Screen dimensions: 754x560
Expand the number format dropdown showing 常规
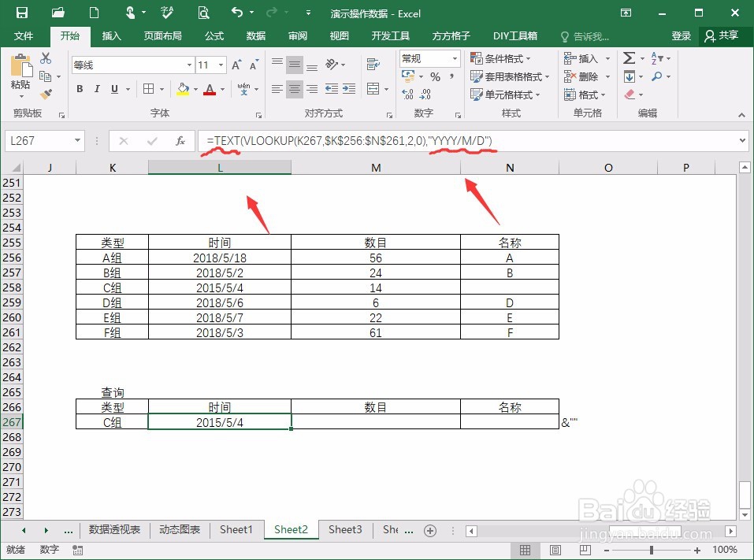tap(453, 59)
